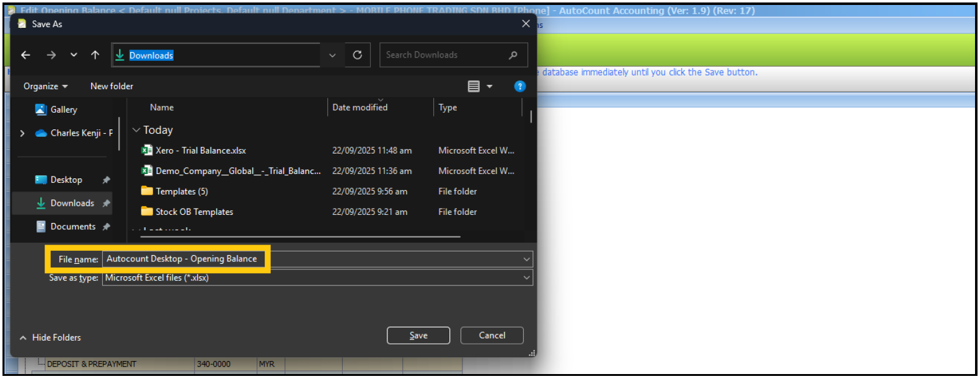The image size is (980, 379).
Task: Select Demo_Company_Global Trial Balance file
Action: point(238,171)
